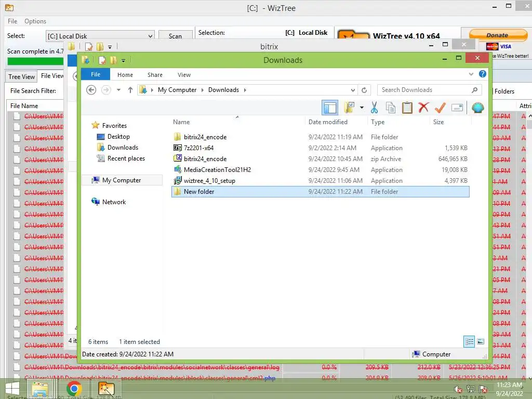This screenshot has width=532, height=399.
Task: Click the muted volume icon in system tray
Action: [458, 389]
